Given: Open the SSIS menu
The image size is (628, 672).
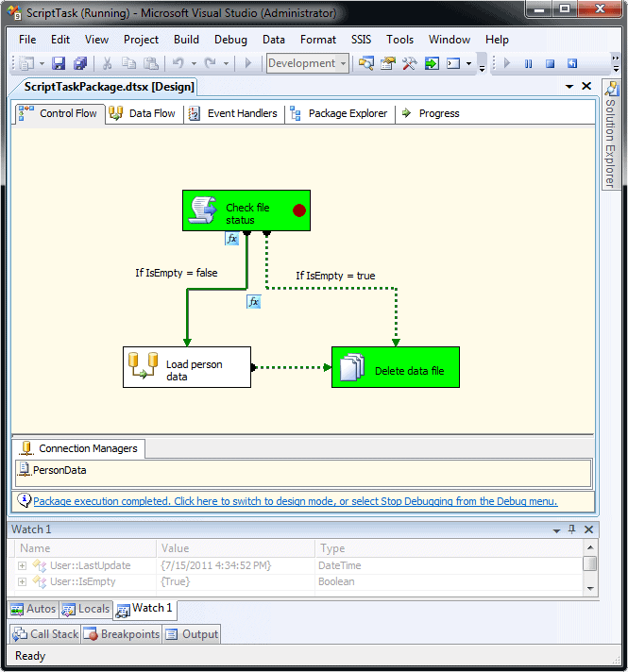Looking at the screenshot, I should pyautogui.click(x=361, y=40).
